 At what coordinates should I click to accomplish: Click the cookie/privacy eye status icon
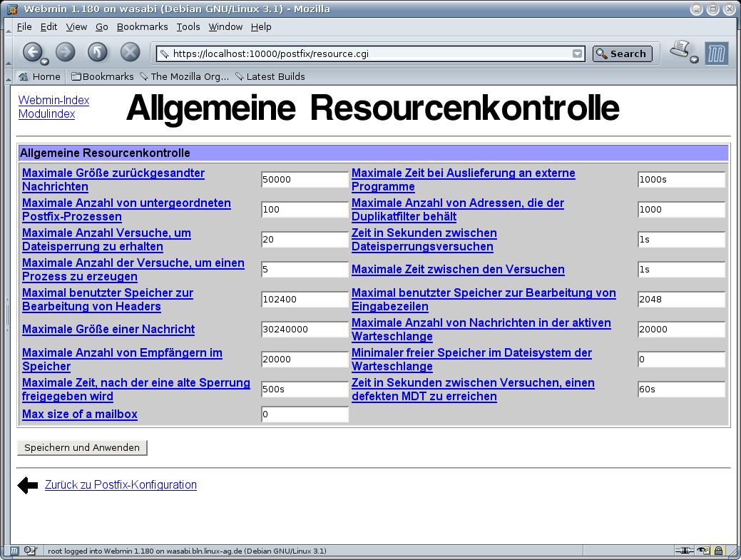704,551
